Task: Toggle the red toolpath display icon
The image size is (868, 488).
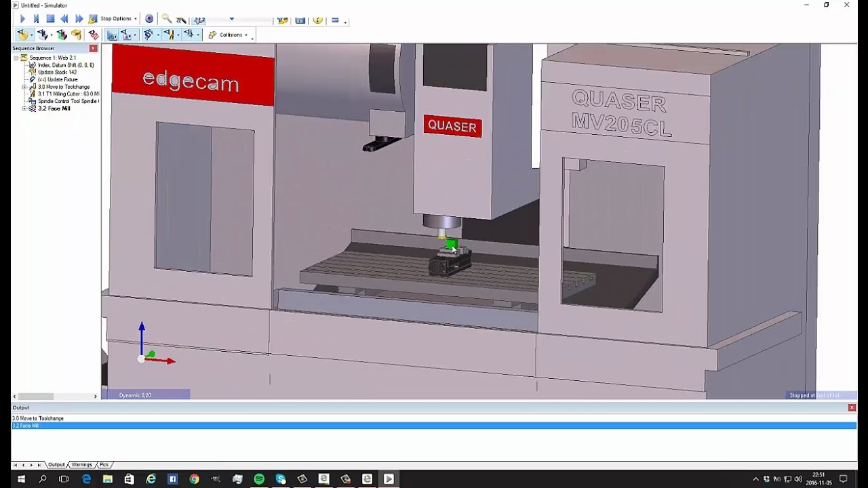Action: tap(94, 35)
